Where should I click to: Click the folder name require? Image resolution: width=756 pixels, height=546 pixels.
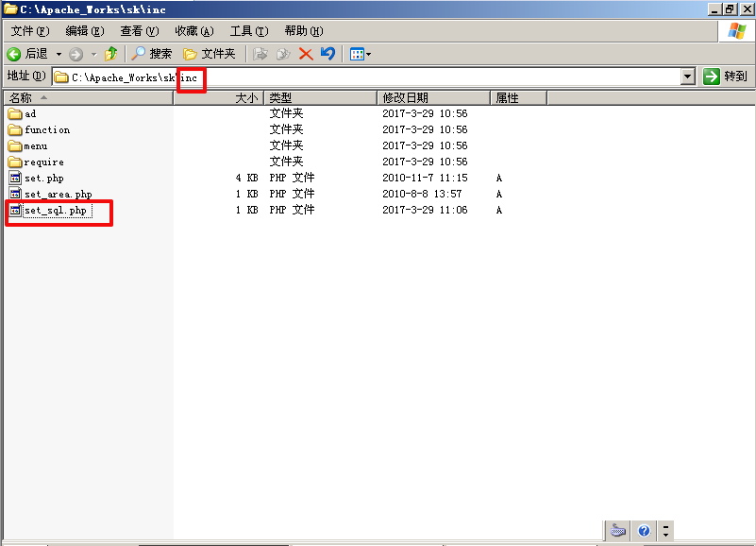[43, 162]
